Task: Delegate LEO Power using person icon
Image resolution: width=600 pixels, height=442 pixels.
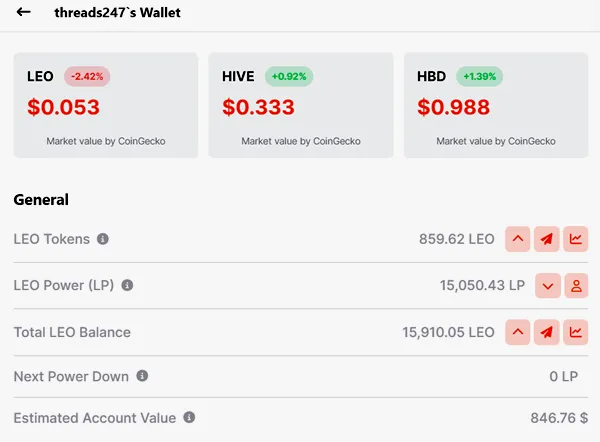Action: click(x=576, y=285)
